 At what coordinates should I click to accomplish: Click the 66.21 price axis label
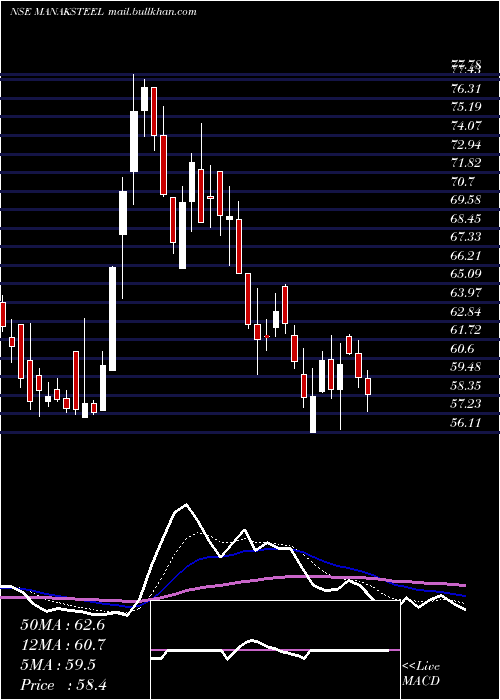click(466, 256)
